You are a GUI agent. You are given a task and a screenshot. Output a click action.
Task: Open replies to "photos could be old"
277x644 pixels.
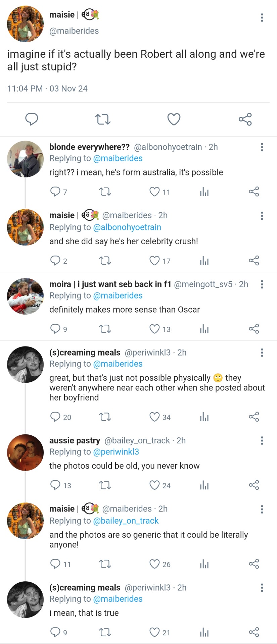coord(55,485)
